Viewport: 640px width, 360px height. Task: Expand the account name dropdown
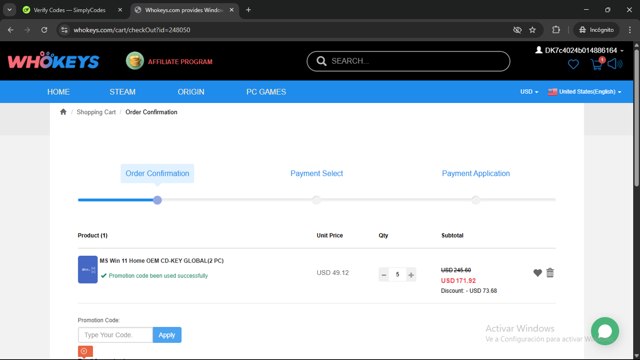(x=622, y=51)
